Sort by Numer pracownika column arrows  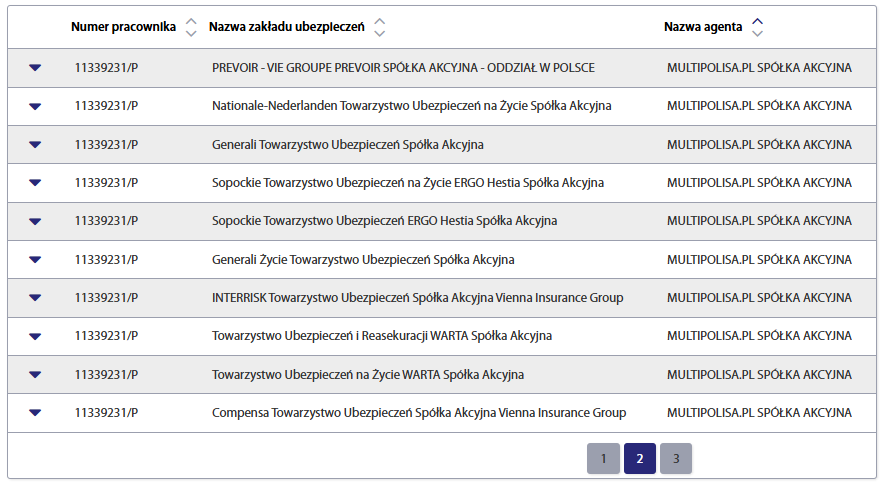pyautogui.click(x=191, y=26)
